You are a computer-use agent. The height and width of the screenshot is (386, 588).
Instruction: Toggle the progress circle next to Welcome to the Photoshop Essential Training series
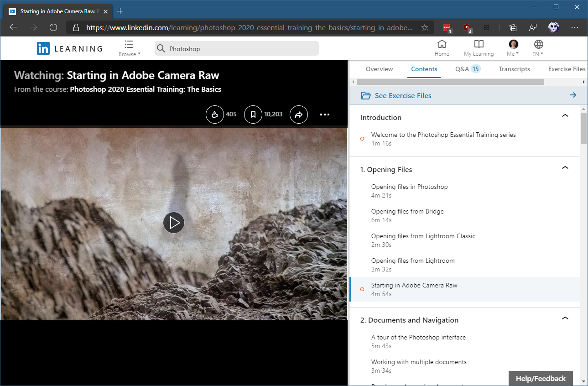pyautogui.click(x=362, y=139)
